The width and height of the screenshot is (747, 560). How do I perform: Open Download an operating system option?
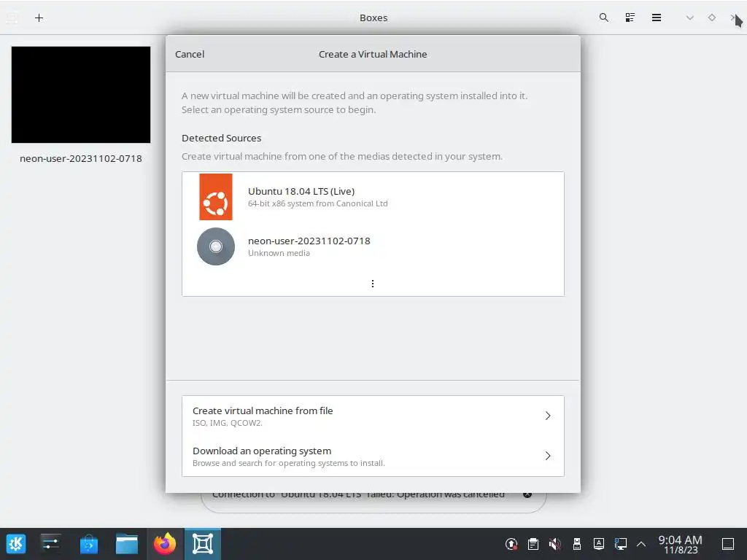373,456
